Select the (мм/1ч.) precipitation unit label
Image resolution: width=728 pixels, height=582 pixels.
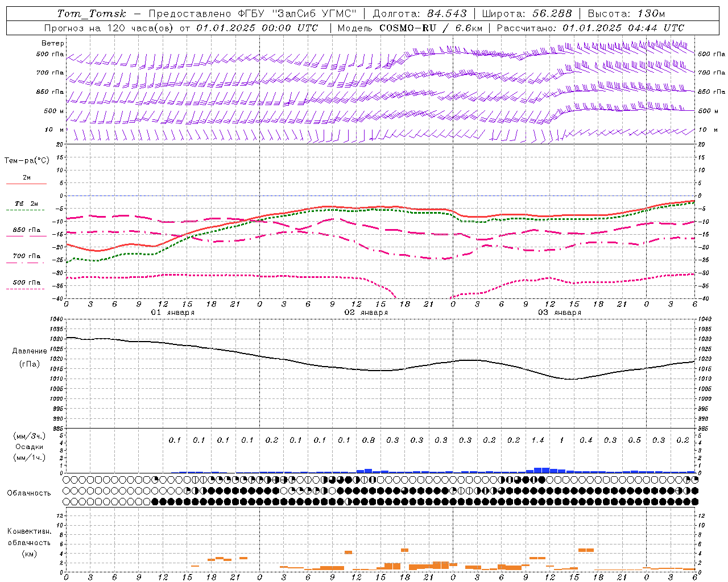pyautogui.click(x=29, y=458)
